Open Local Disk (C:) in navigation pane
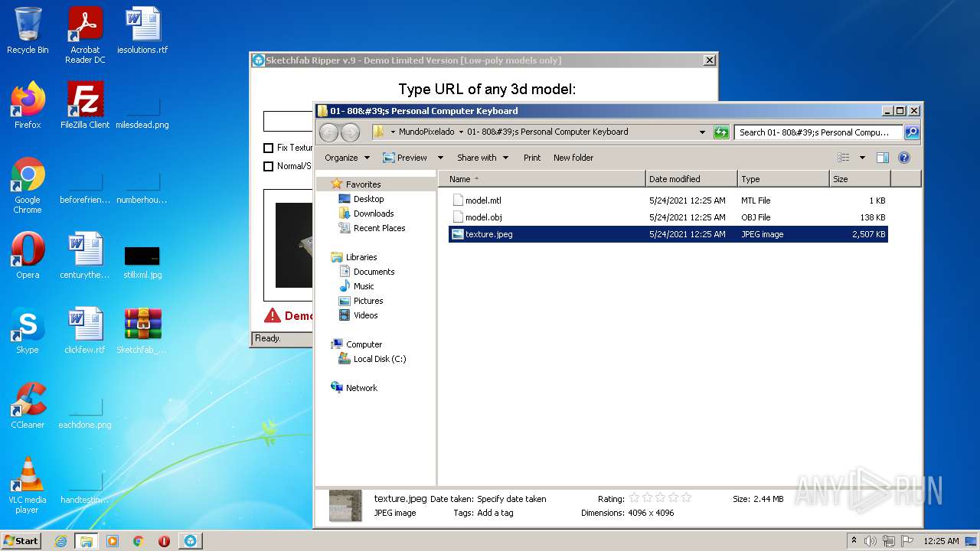The width and height of the screenshot is (980, 551). [380, 359]
